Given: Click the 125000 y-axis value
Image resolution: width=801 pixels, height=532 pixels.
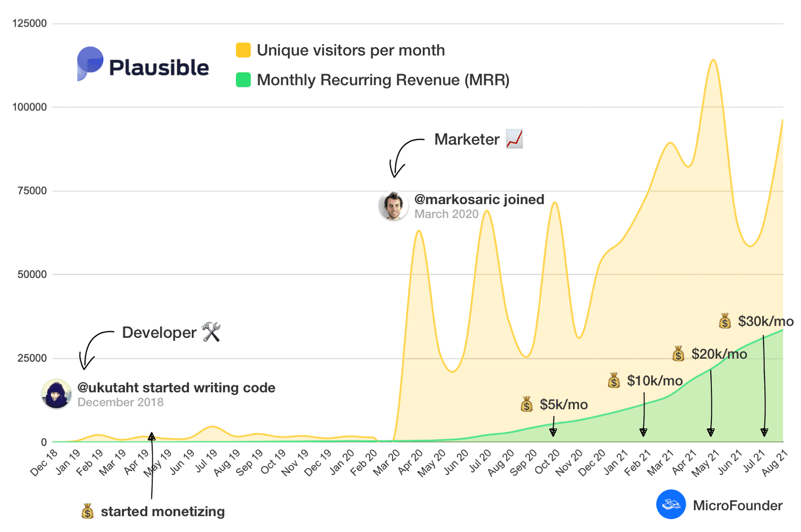Looking at the screenshot, I should (x=30, y=23).
